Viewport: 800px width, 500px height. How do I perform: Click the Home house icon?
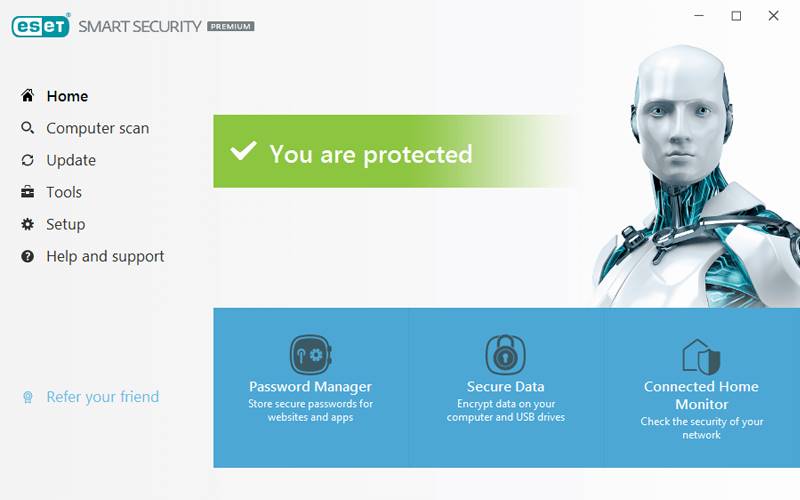[x=27, y=96]
